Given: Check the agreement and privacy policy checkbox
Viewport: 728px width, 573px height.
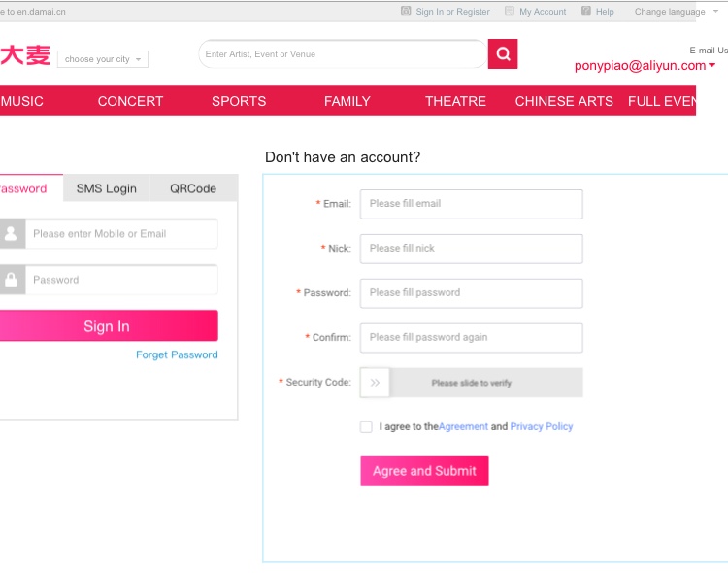Looking at the screenshot, I should [366, 426].
